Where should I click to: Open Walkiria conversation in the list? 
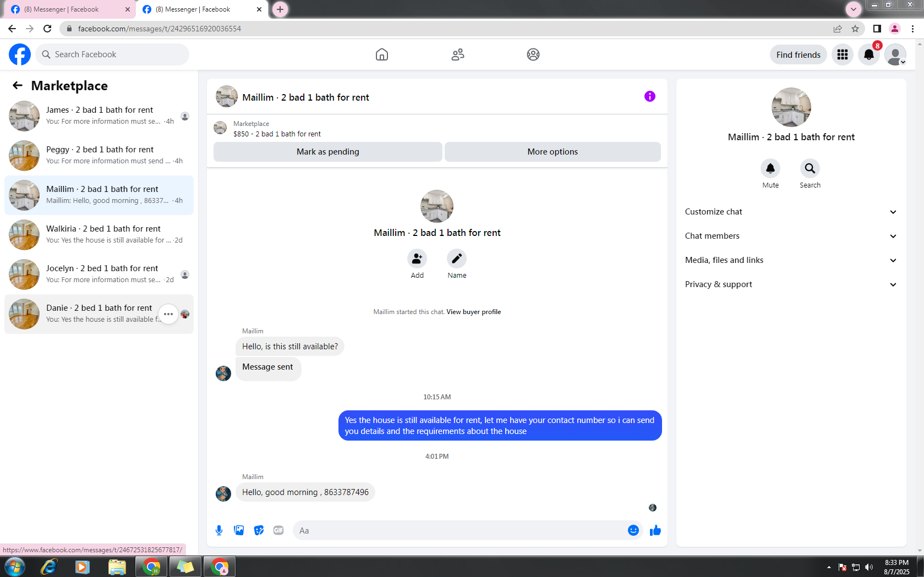click(x=99, y=235)
